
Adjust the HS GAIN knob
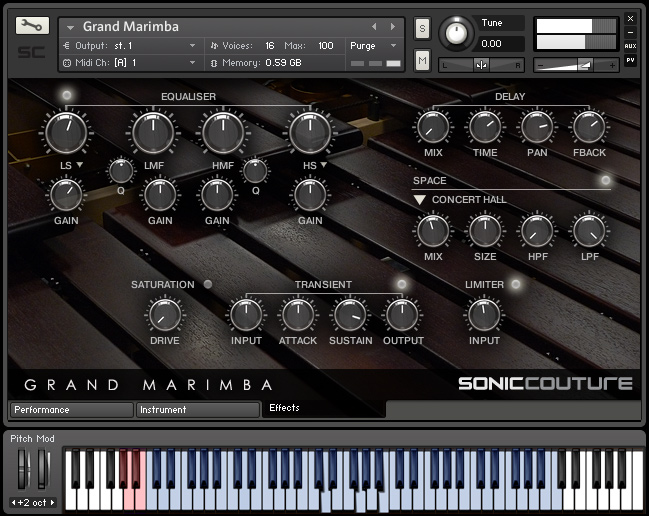tap(310, 195)
